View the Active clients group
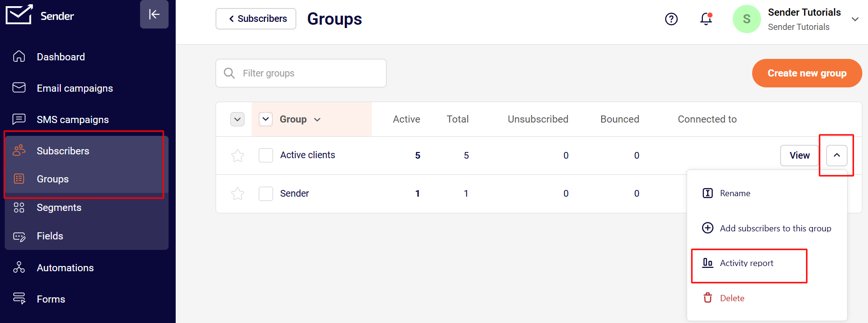This screenshot has height=323, width=868. (x=800, y=155)
